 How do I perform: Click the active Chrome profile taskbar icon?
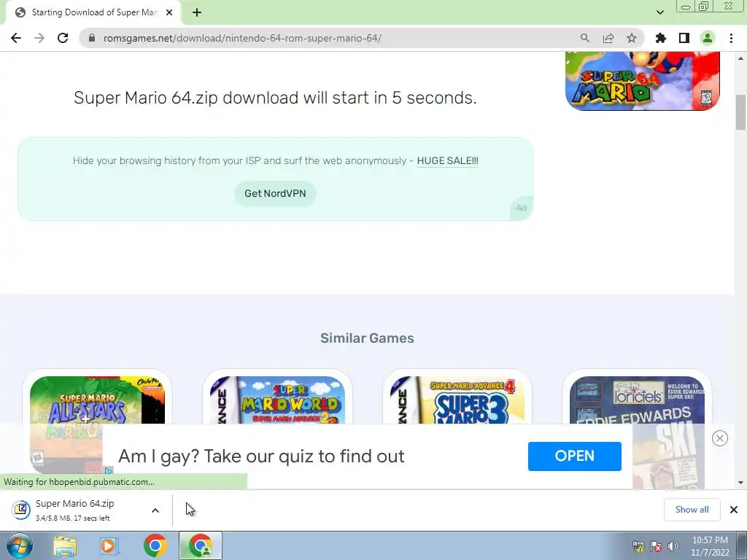click(200, 546)
